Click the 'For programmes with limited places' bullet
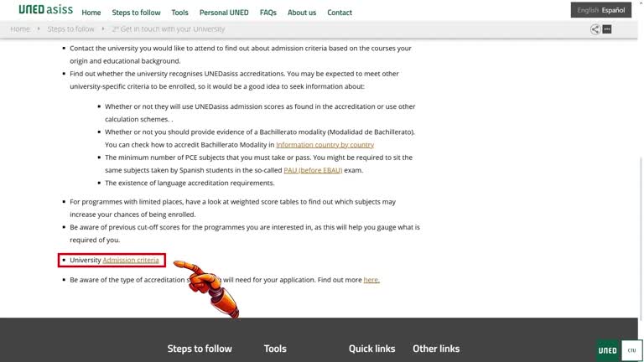Viewport: 644px width, 362px height. [233, 208]
